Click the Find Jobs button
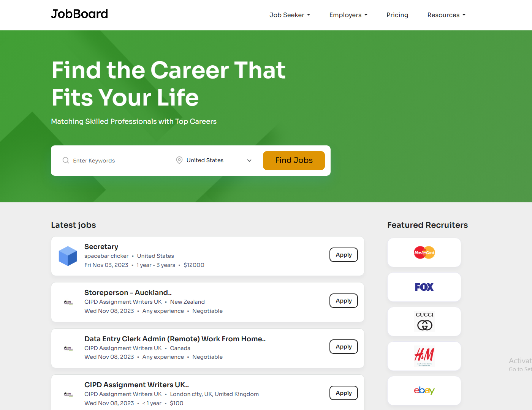The height and width of the screenshot is (410, 532). (x=294, y=160)
